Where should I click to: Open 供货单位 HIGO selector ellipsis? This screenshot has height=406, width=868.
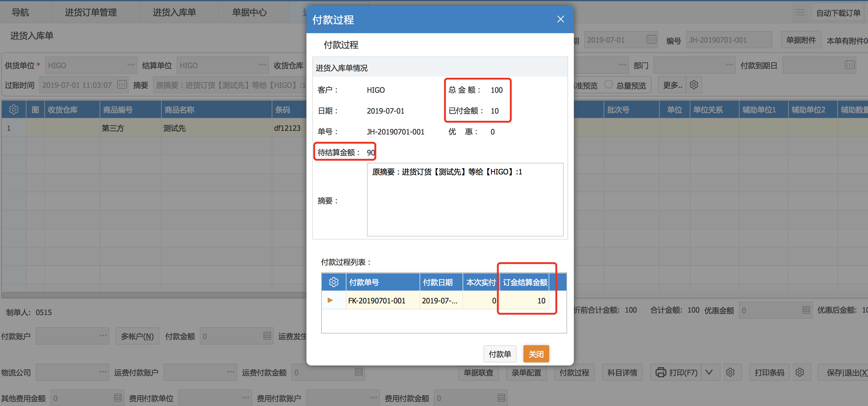pos(131,64)
